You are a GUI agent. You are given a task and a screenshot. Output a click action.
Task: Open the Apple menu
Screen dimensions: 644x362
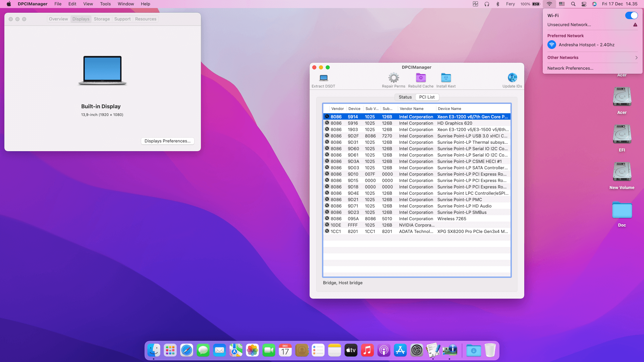click(9, 4)
